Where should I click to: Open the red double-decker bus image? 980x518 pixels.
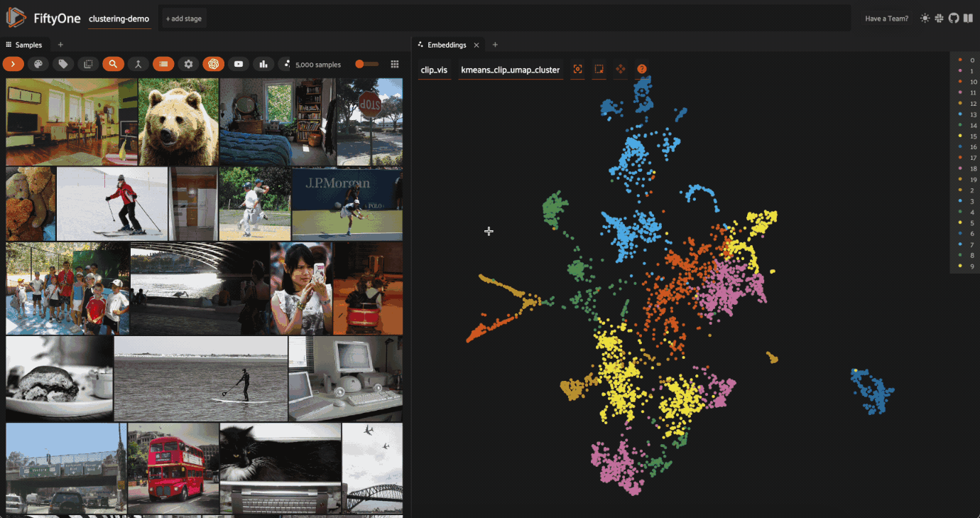point(173,468)
